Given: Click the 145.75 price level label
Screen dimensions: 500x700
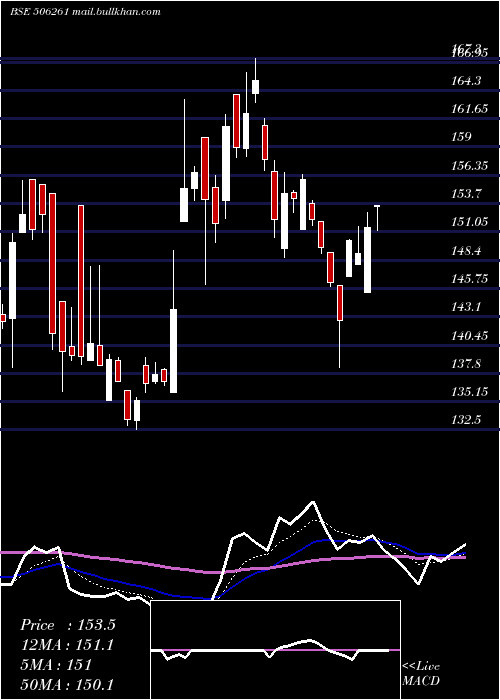Looking at the screenshot, I should [x=470, y=279].
